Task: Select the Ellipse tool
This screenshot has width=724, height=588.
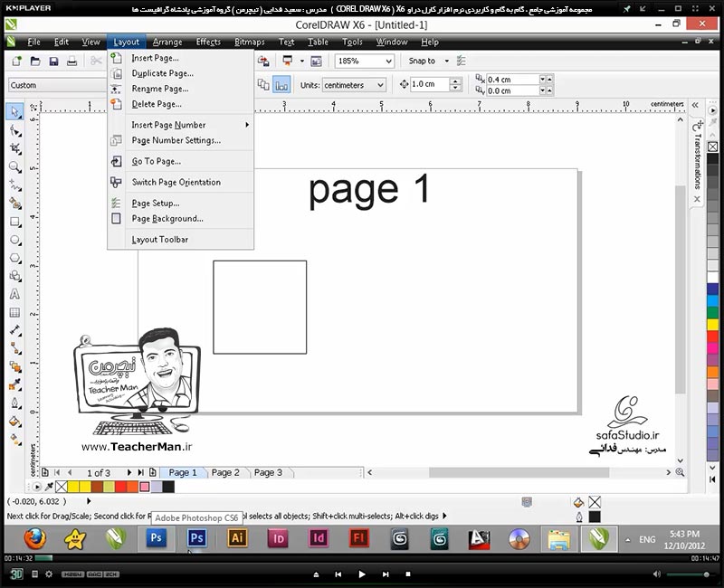Action: [14, 240]
